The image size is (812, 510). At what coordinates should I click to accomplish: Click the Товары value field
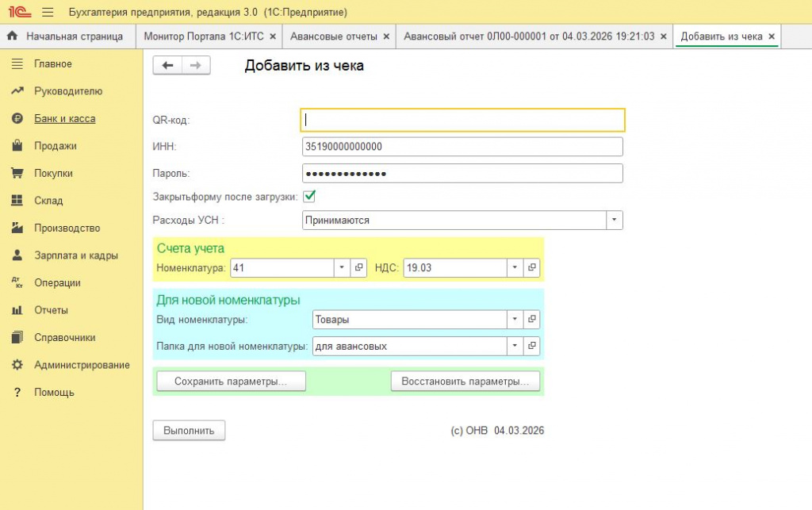coord(410,320)
